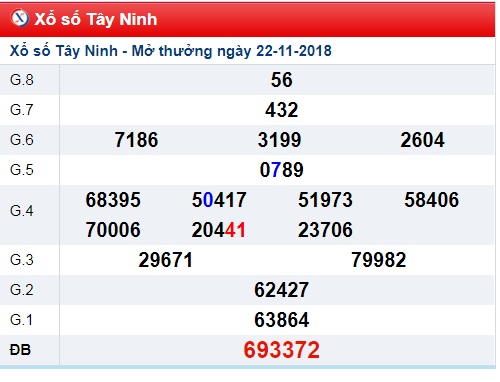Click the G.4 number 68395

tap(113, 200)
